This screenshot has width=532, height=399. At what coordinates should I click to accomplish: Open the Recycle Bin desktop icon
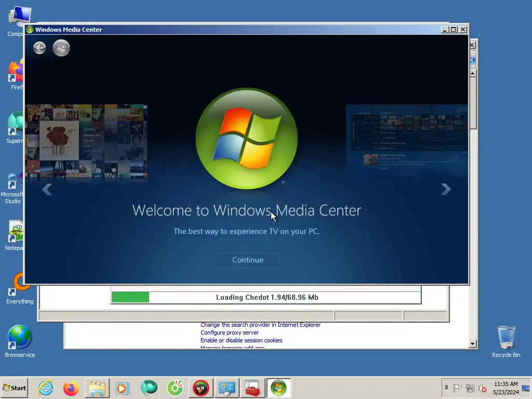click(x=506, y=341)
